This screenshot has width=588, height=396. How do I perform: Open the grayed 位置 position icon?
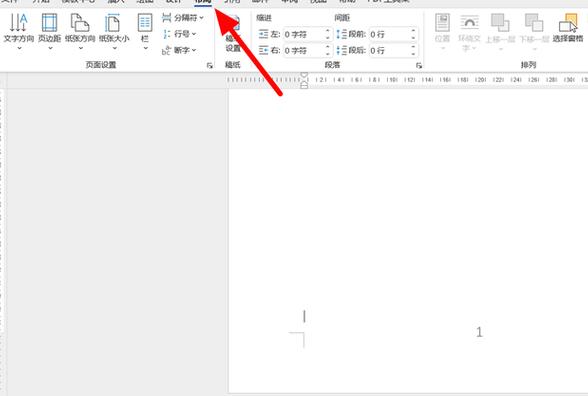coord(442,31)
